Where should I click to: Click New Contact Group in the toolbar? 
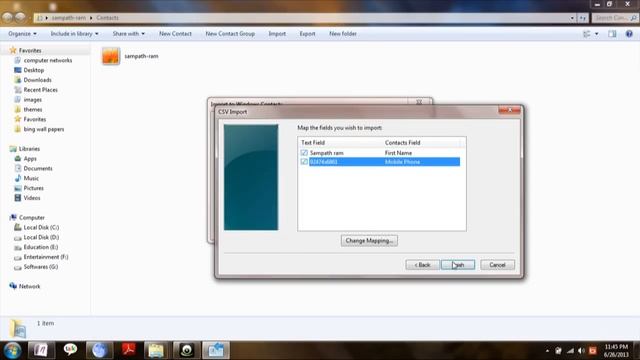pos(230,33)
